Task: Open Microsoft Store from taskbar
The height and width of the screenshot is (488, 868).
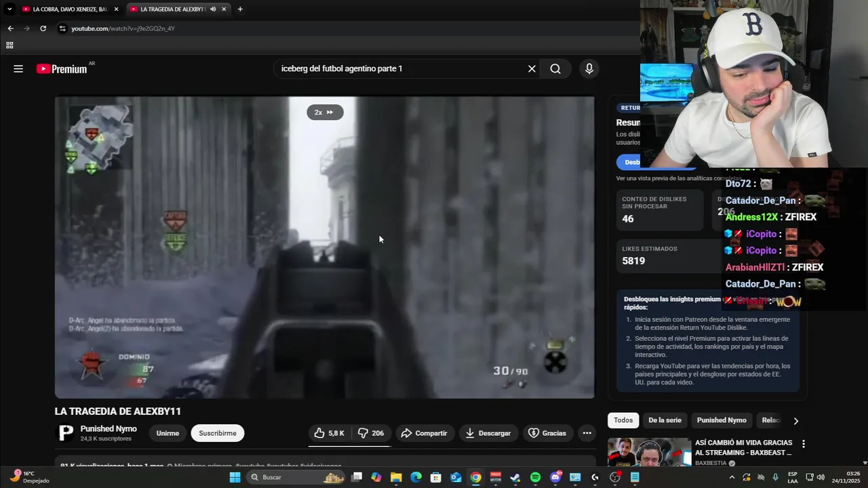Action: point(436,477)
